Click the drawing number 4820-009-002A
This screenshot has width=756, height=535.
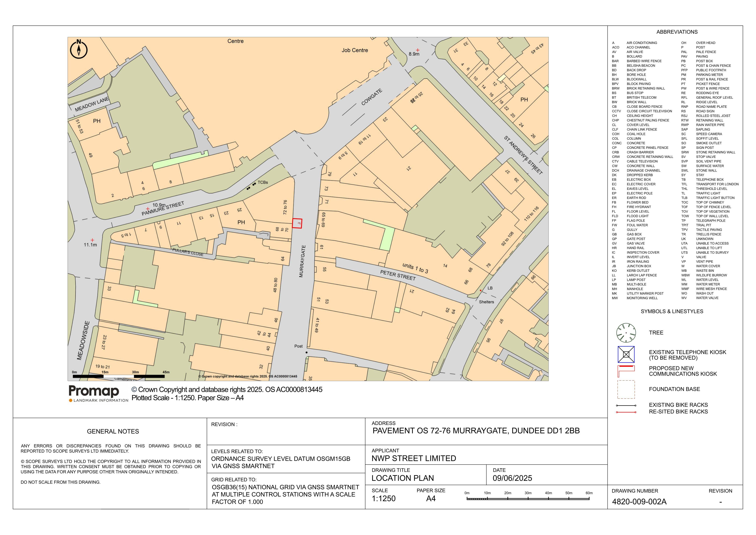point(639,502)
